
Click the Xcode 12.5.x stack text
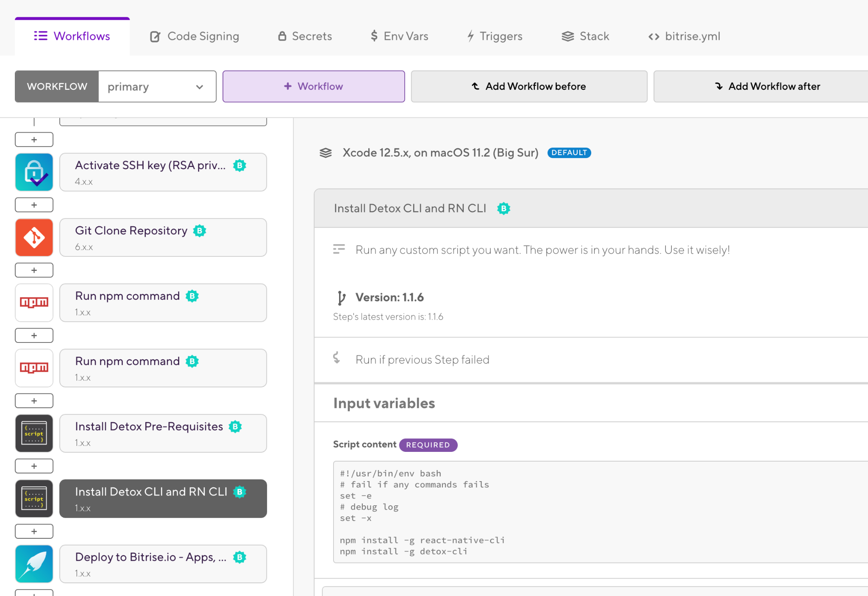(x=440, y=153)
